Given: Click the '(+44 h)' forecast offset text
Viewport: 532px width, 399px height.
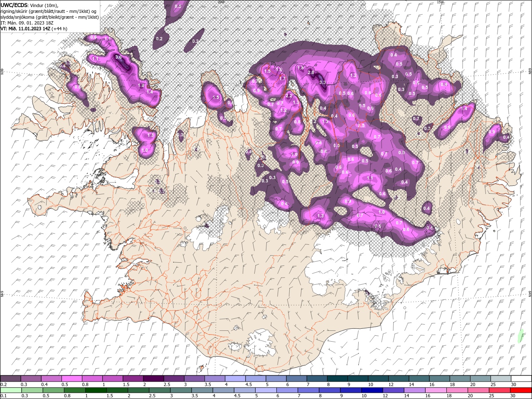Looking at the screenshot, I should (x=59, y=29).
